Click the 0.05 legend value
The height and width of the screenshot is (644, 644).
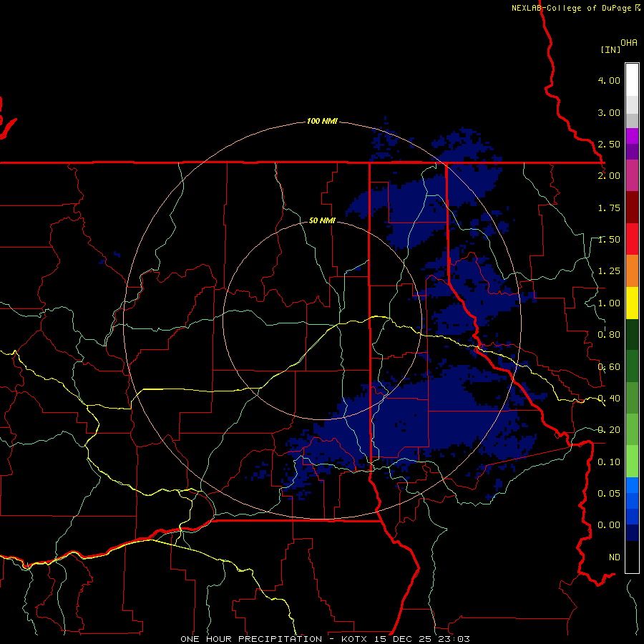(x=609, y=494)
